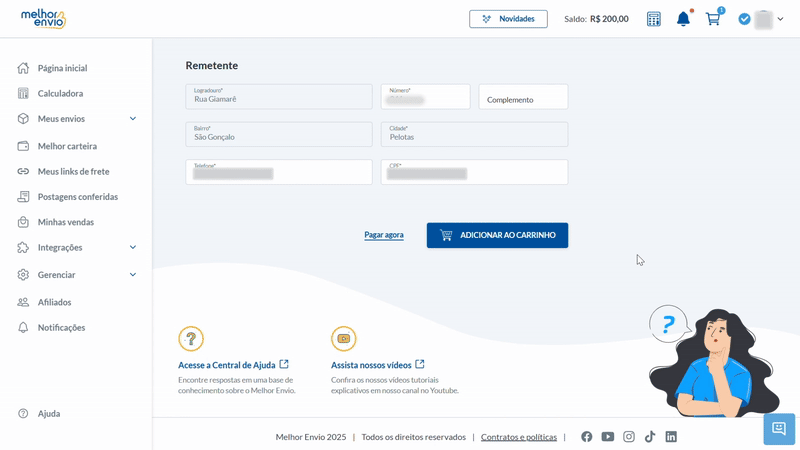Focus the Cidade field

(x=474, y=134)
